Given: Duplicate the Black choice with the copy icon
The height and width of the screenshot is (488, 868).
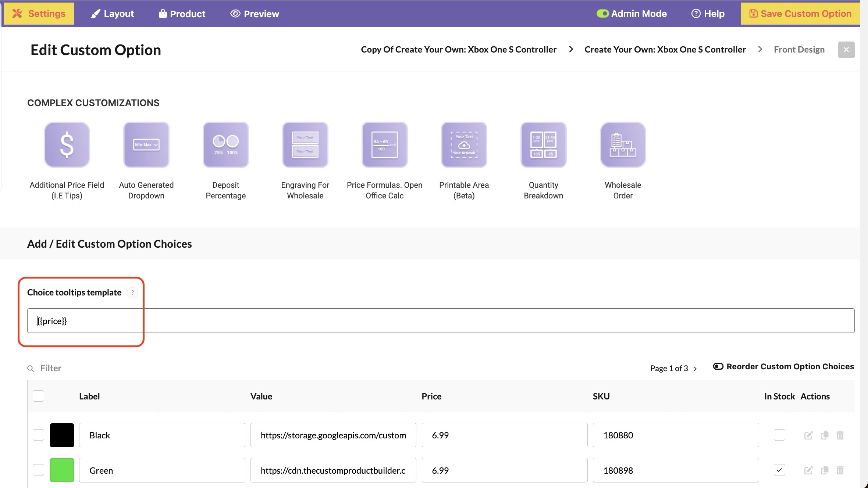Looking at the screenshot, I should pyautogui.click(x=825, y=435).
